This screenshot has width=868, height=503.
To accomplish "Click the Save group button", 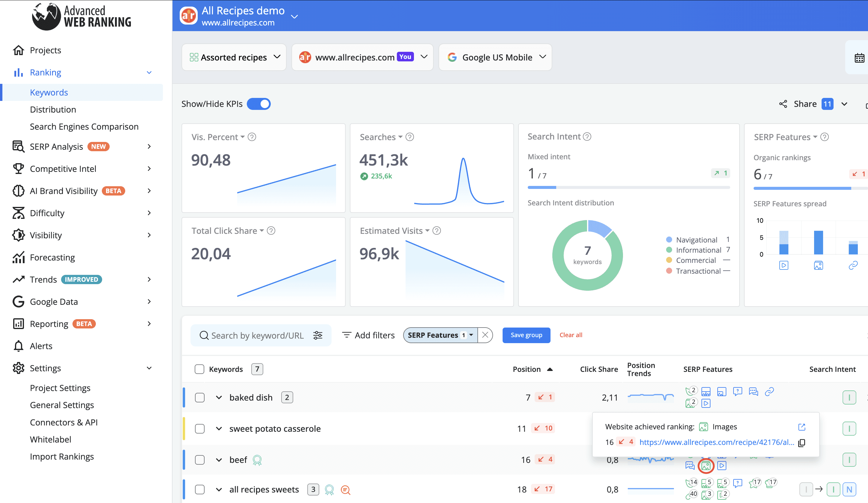I will pos(526,335).
